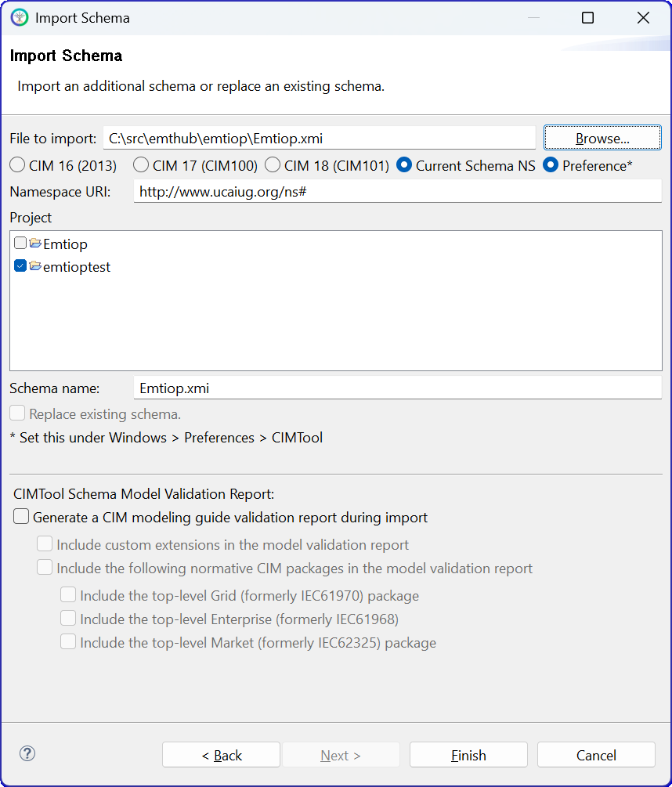672x787 pixels.
Task: Toggle the Replace existing schema checkbox
Action: pyautogui.click(x=17, y=413)
